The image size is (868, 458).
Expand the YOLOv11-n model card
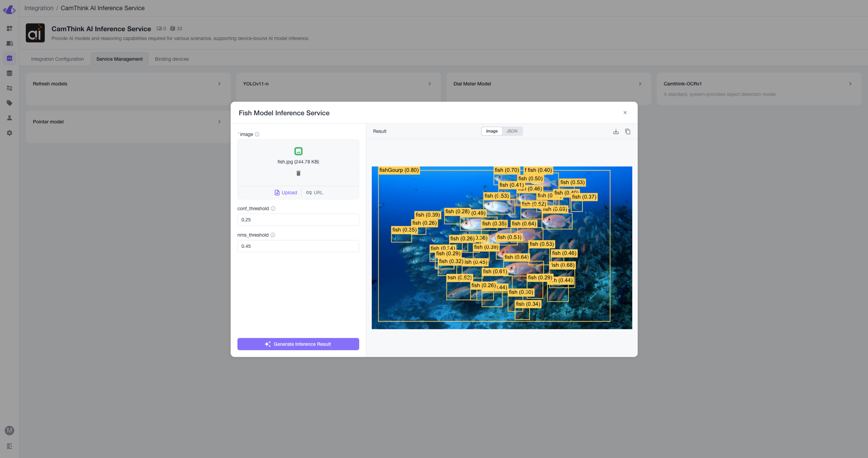pos(429,84)
